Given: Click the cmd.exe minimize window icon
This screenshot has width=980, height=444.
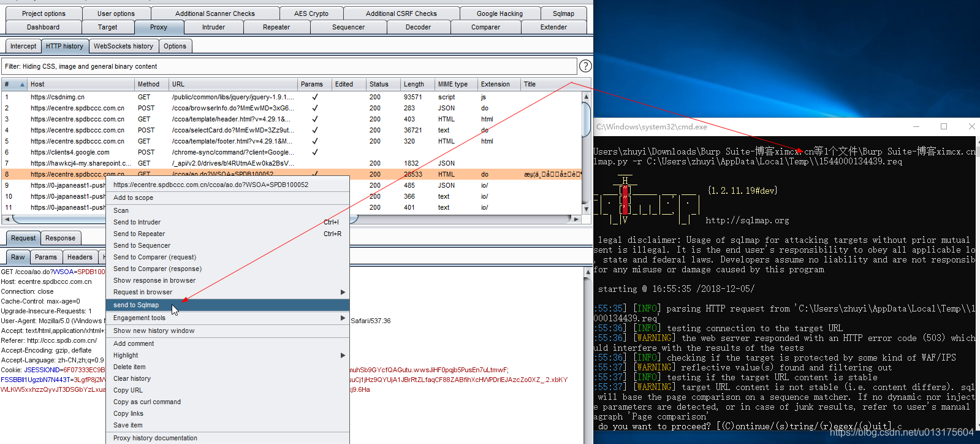Looking at the screenshot, I should click(x=916, y=126).
